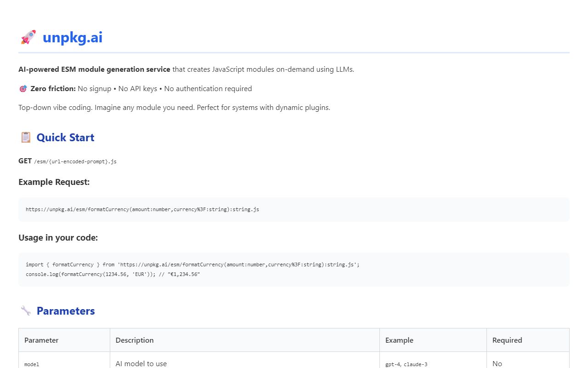Screen dimensions: 588x368
Task: Click the No value in Required column
Action: 497,363
